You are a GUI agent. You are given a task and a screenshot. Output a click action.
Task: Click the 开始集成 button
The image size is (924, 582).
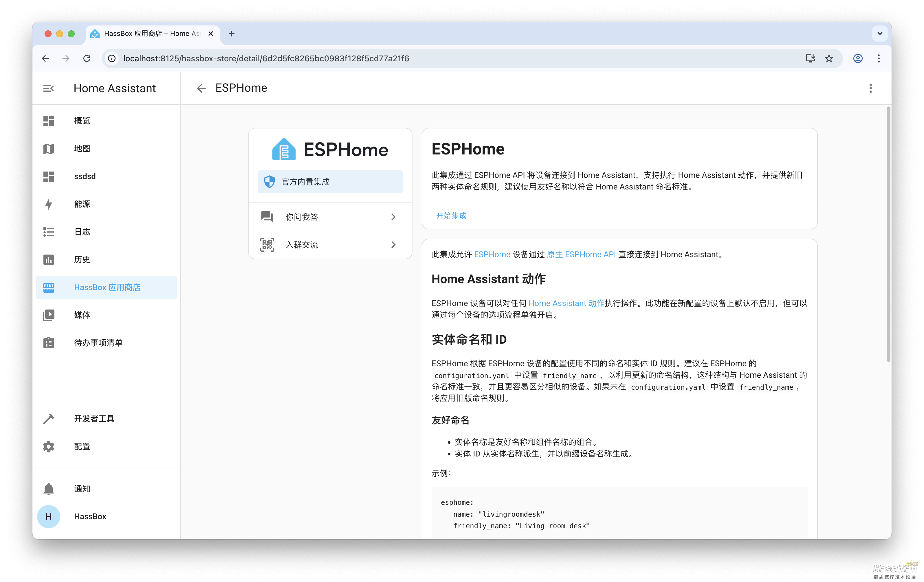pos(451,216)
